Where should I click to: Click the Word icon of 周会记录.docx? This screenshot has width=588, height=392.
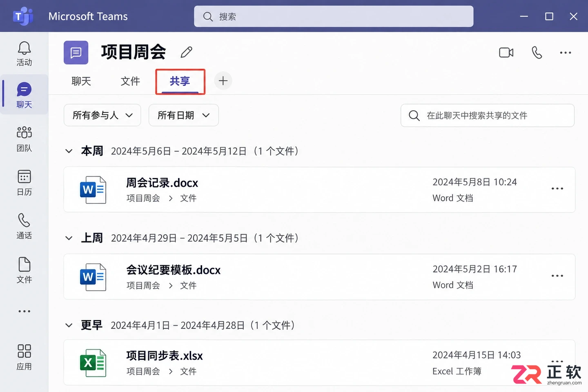pyautogui.click(x=93, y=190)
